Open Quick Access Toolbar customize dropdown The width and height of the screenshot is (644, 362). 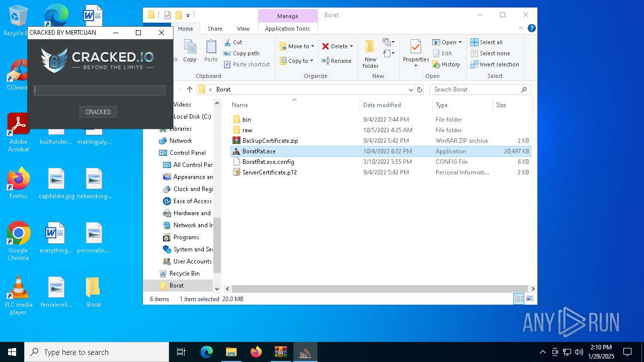[x=188, y=15]
